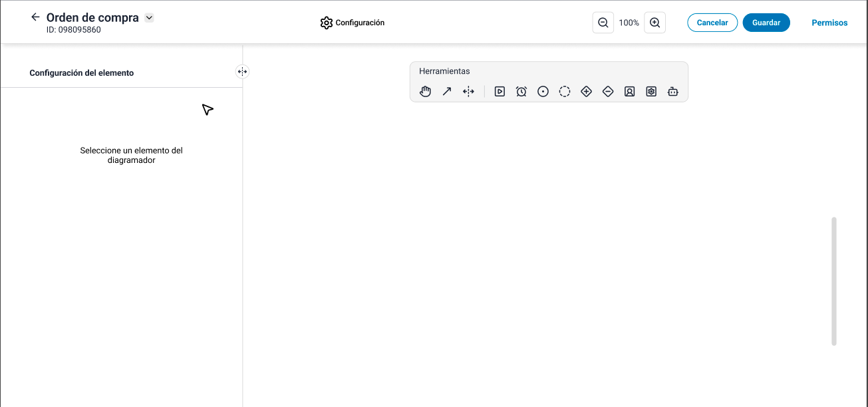Add a user task element
The image size is (868, 407).
tap(629, 92)
